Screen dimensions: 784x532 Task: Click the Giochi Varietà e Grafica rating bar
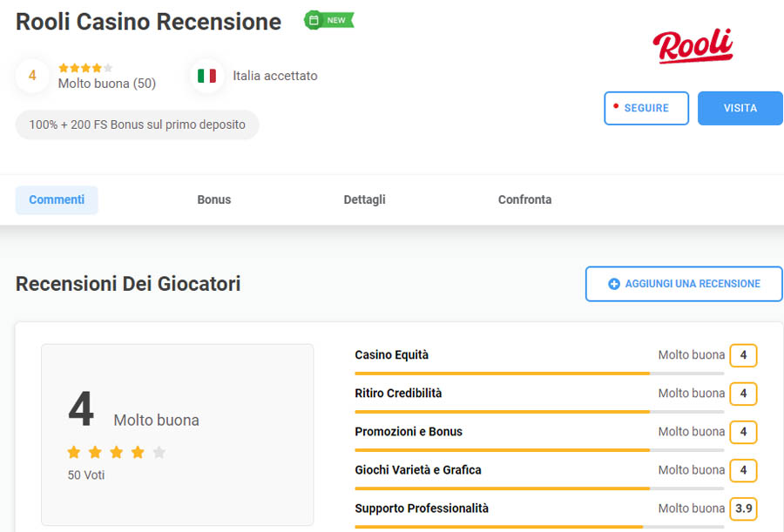pyautogui.click(x=539, y=488)
